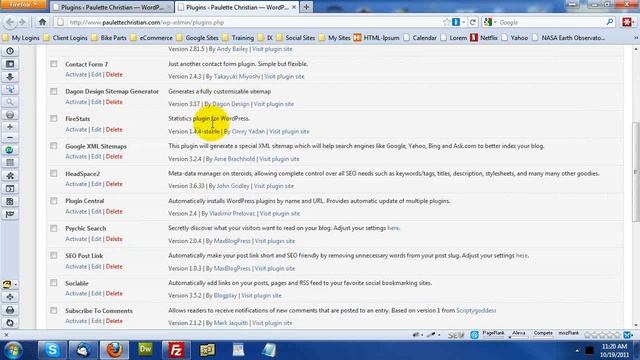Select the second Plugins browser tab
Screen dimensions: 640x360
237,7
